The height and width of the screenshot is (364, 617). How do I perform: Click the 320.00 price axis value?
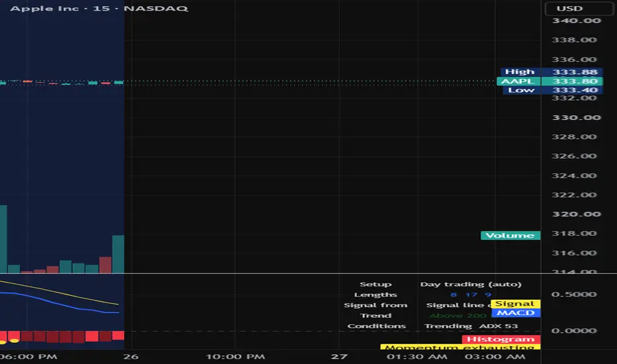pos(577,214)
